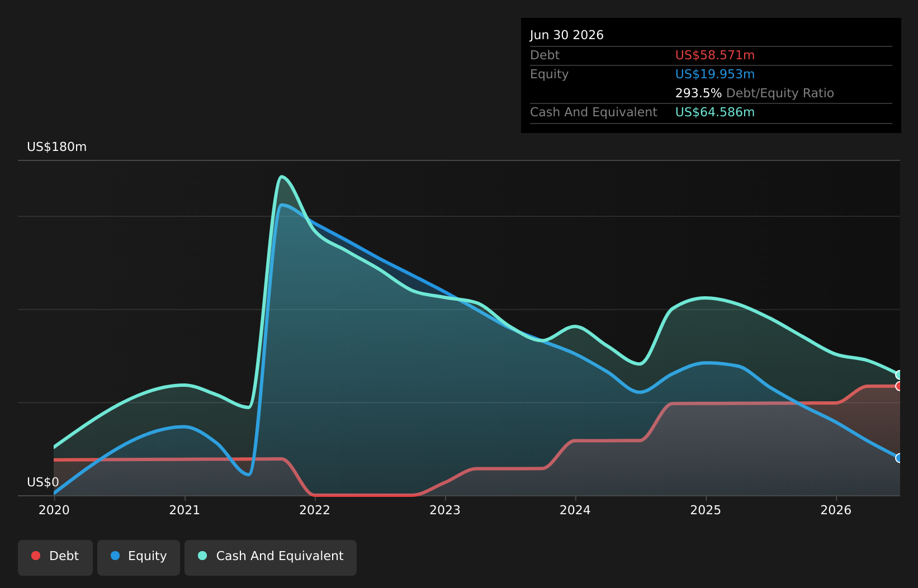The height and width of the screenshot is (588, 918).
Task: Toggle the Cash And Equivalent legend button
Action: click(x=271, y=557)
